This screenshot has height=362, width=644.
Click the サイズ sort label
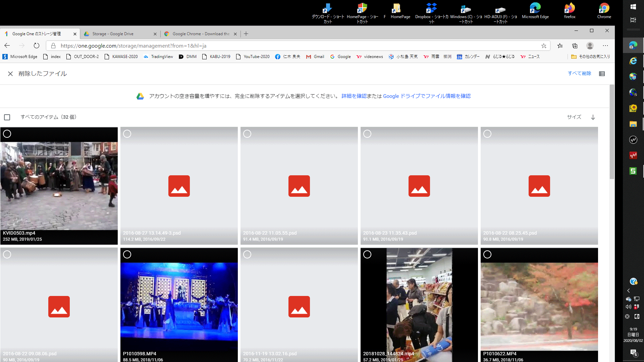(x=574, y=117)
